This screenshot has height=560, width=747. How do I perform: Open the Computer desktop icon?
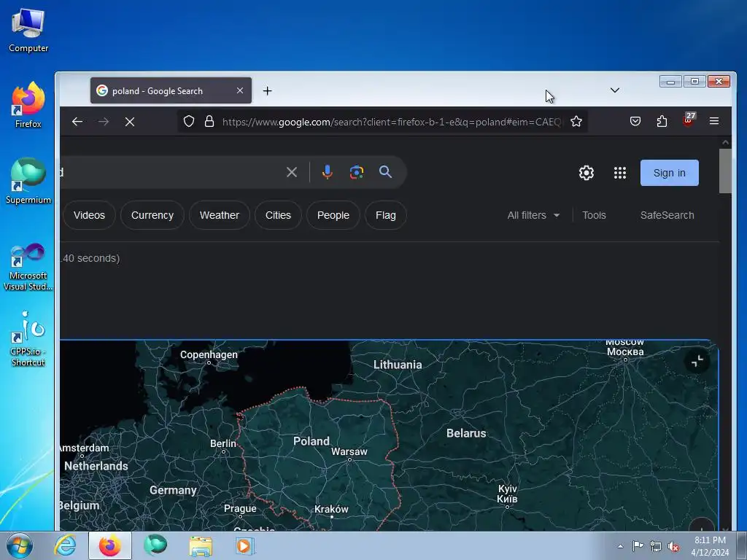pos(28,30)
